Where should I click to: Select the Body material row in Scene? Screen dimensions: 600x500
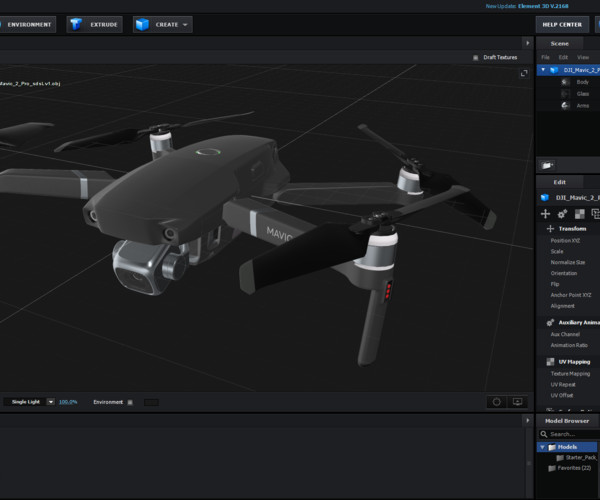(568, 82)
